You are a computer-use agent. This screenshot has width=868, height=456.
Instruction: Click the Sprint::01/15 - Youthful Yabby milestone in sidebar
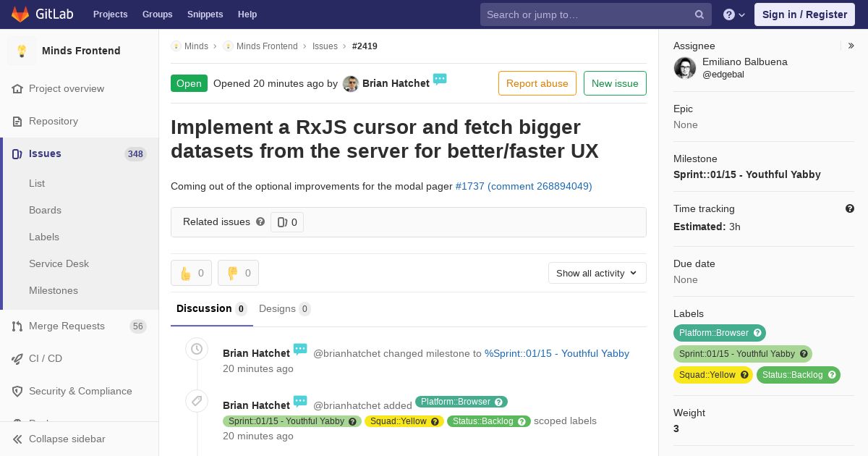coord(747,174)
